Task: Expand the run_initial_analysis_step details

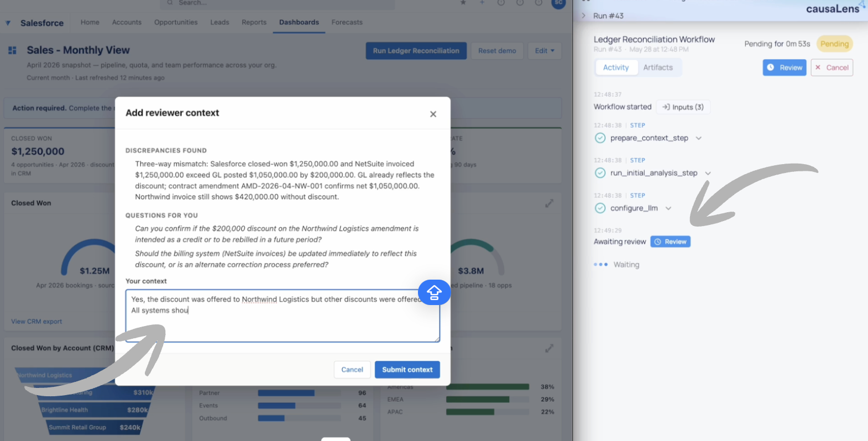Action: click(708, 173)
